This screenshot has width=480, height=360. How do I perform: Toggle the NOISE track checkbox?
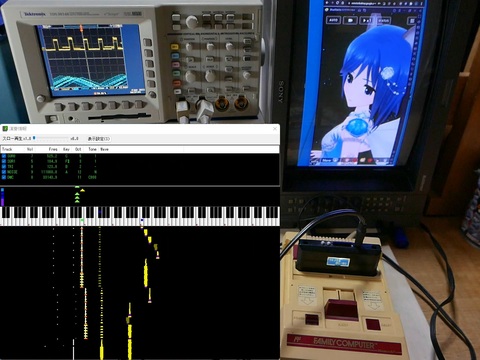4,172
